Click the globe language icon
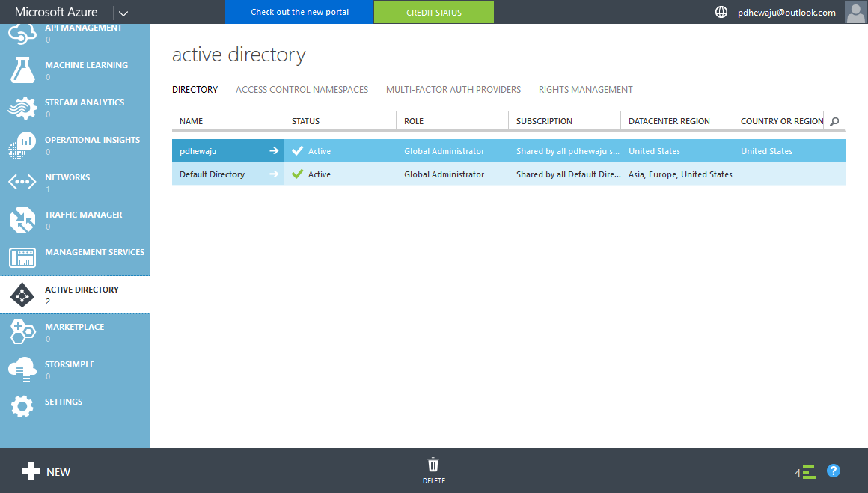 (721, 12)
